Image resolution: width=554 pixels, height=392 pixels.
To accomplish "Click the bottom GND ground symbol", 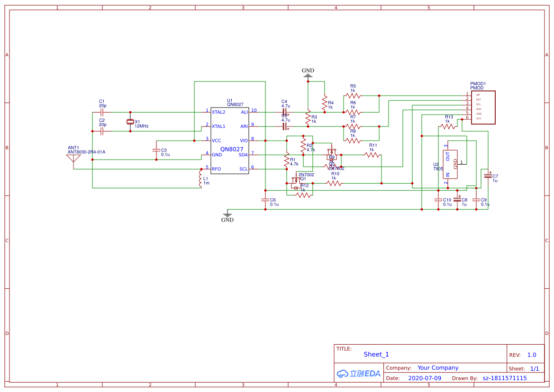I will 227,214.
